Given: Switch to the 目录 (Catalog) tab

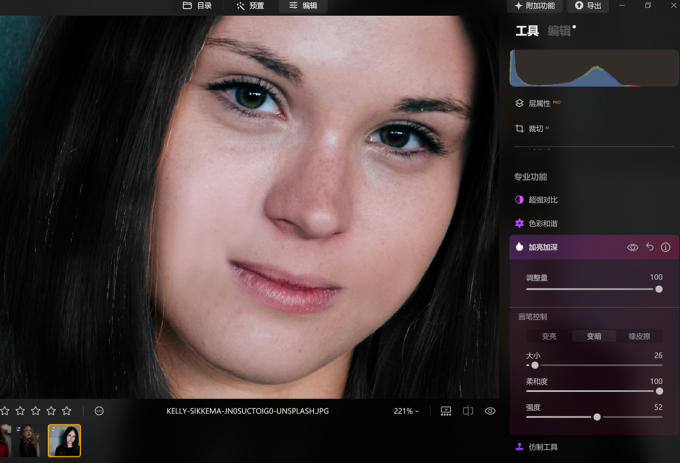Looking at the screenshot, I should coord(197,6).
